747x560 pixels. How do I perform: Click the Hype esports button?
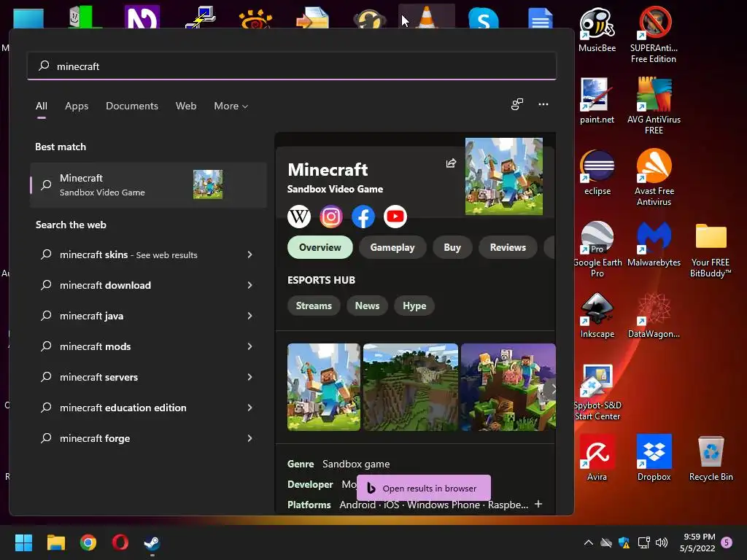pos(414,306)
